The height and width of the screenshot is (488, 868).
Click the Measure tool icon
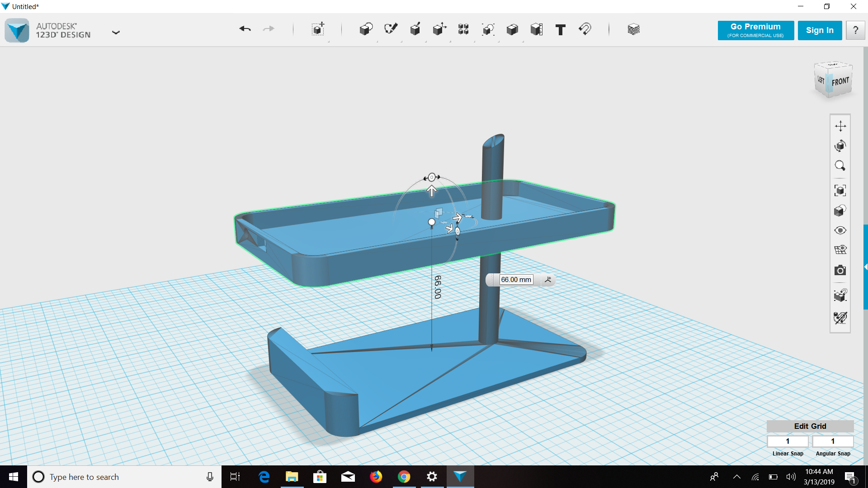click(x=537, y=29)
